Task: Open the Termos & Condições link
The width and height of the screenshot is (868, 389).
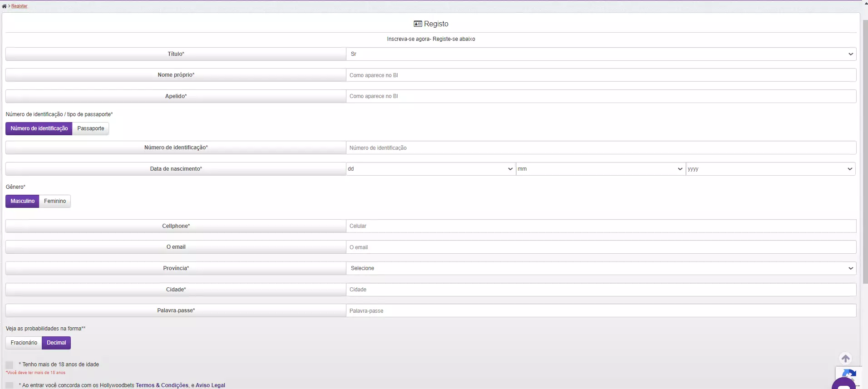Action: (162, 385)
